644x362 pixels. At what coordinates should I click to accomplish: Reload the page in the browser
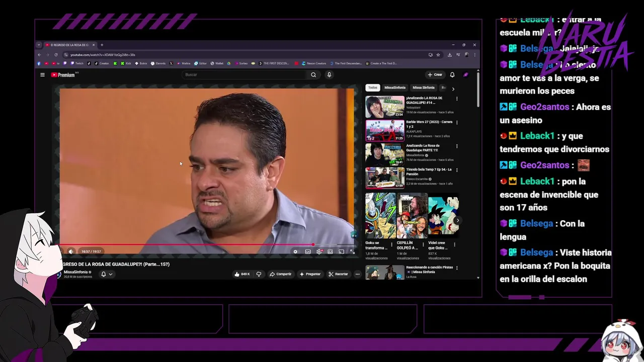pos(56,55)
